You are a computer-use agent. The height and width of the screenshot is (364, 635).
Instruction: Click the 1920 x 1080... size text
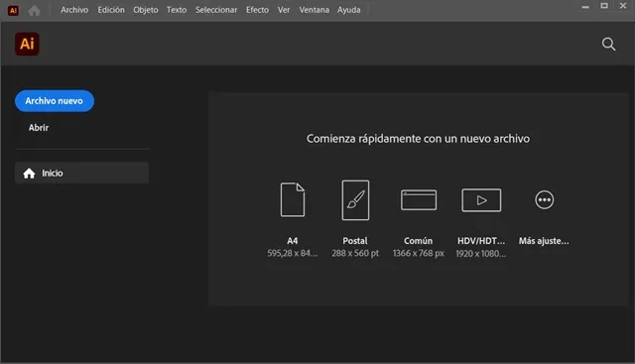click(481, 254)
